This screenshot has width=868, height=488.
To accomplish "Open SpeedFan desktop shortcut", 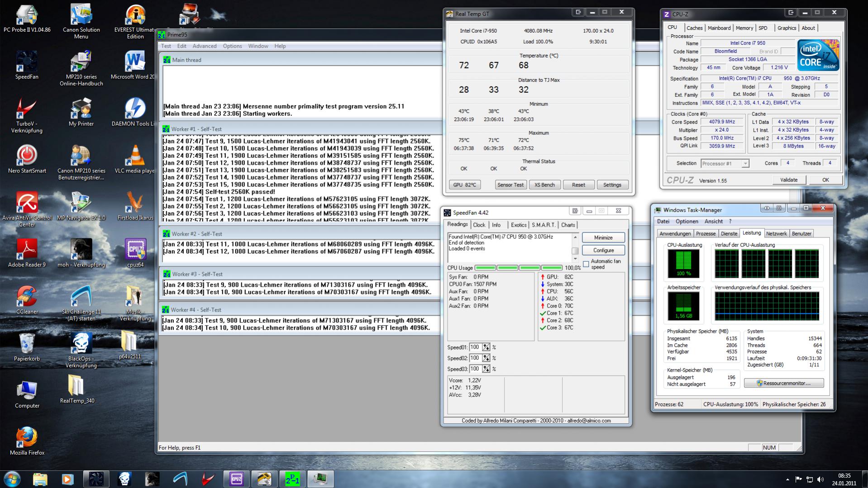I will [27, 65].
